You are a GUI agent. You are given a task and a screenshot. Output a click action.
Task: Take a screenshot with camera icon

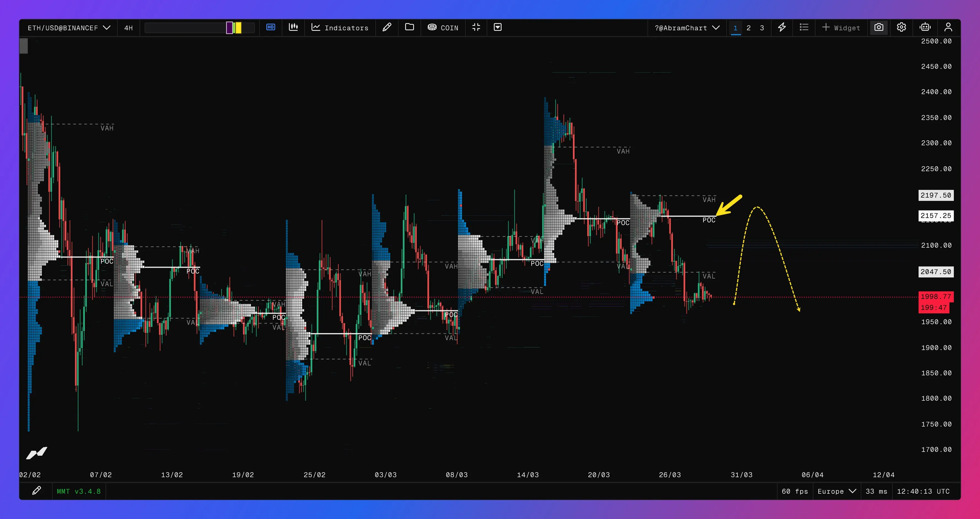tap(878, 27)
